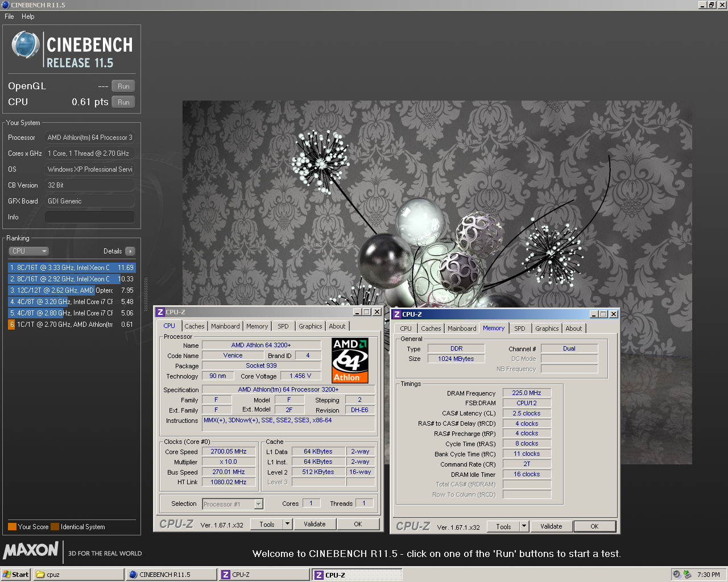This screenshot has height=582, width=728.
Task: Select Caches tab in right CPU-Z window
Action: point(431,329)
